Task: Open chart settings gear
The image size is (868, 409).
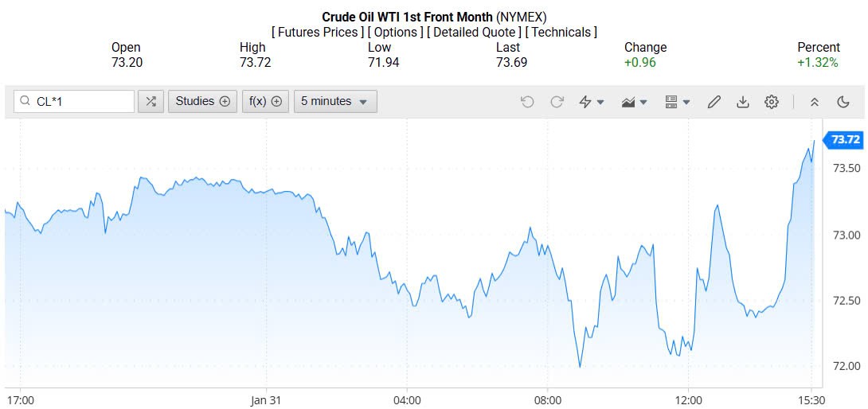Action: coord(771,102)
